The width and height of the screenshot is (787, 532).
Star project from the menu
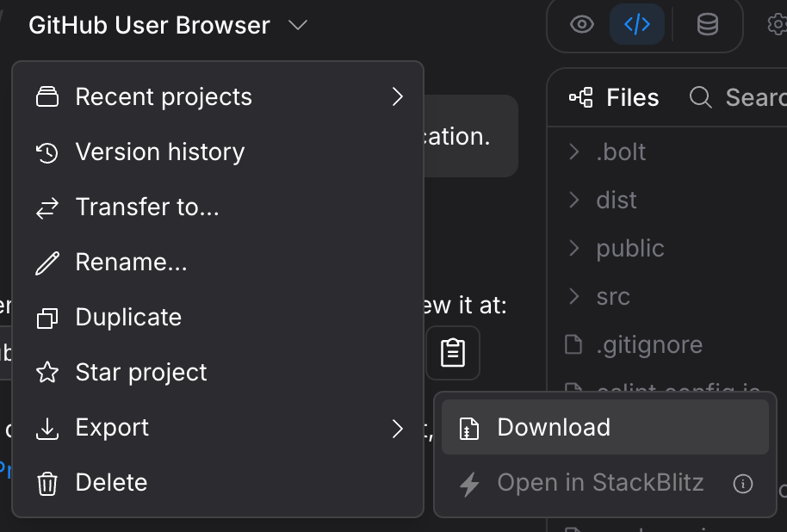tap(218, 373)
